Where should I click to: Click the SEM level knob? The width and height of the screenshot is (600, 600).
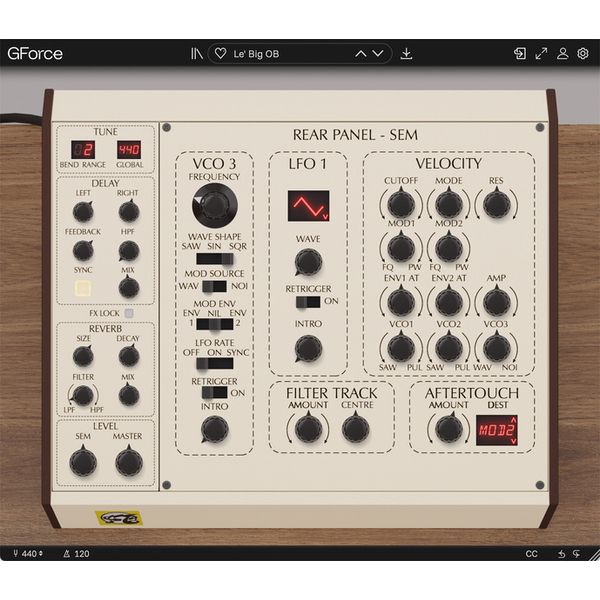(83, 462)
